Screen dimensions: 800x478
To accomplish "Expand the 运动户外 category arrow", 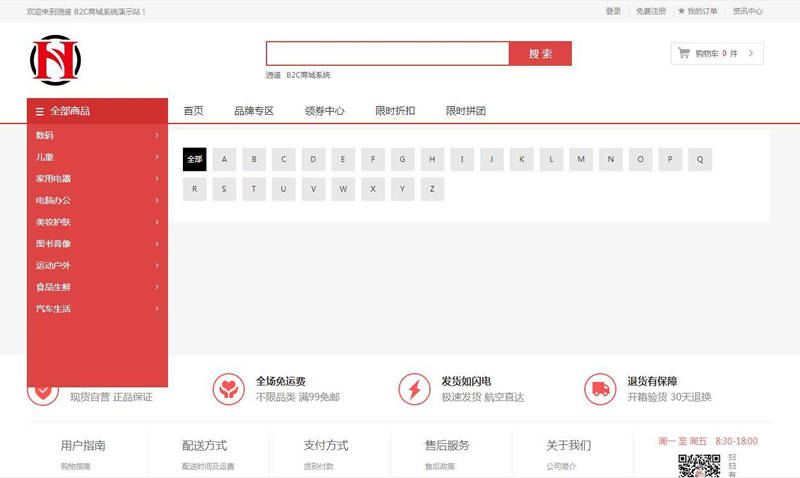I will pyautogui.click(x=157, y=265).
